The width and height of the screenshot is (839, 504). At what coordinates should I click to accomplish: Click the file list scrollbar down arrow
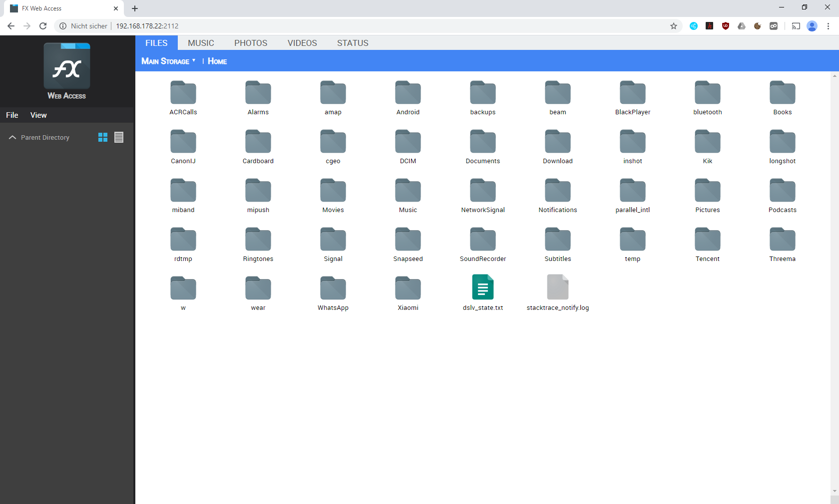(x=835, y=491)
